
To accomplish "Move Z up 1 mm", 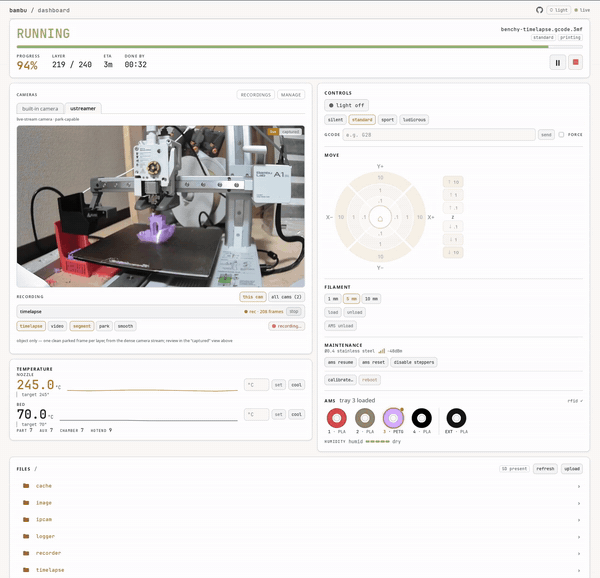I will click(x=453, y=195).
